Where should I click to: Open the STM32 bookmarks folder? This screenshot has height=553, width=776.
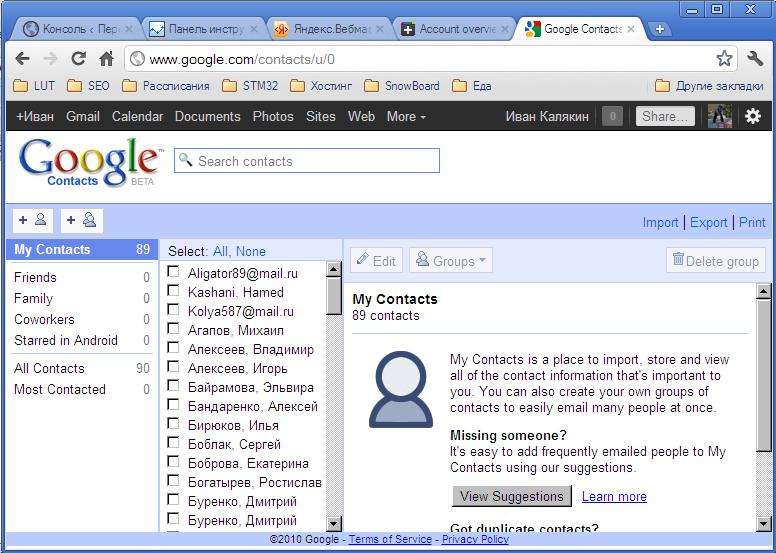click(x=250, y=86)
